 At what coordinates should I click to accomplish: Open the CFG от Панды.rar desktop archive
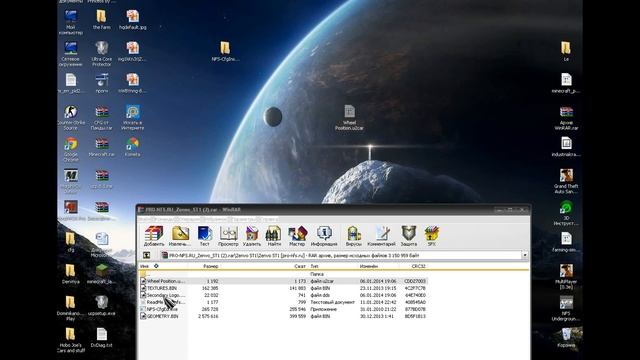[x=101, y=118]
